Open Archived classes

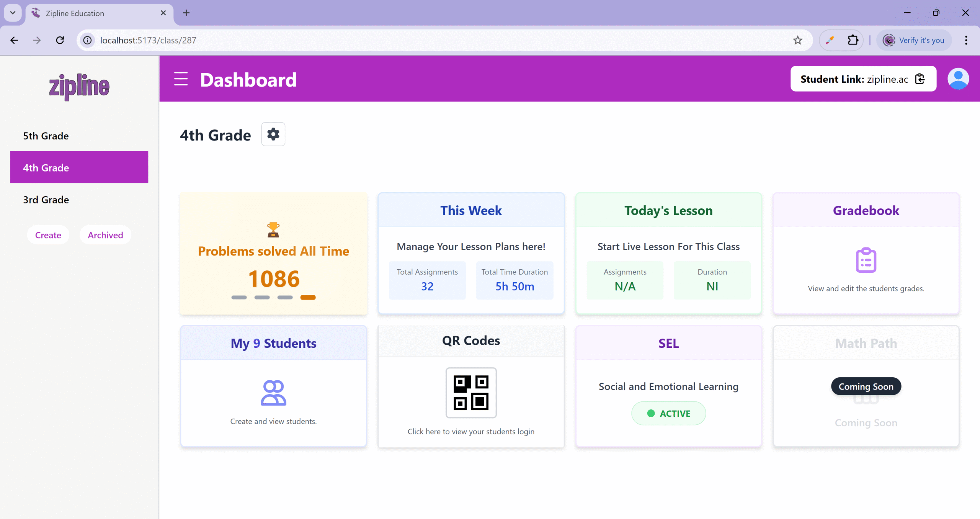click(x=105, y=235)
